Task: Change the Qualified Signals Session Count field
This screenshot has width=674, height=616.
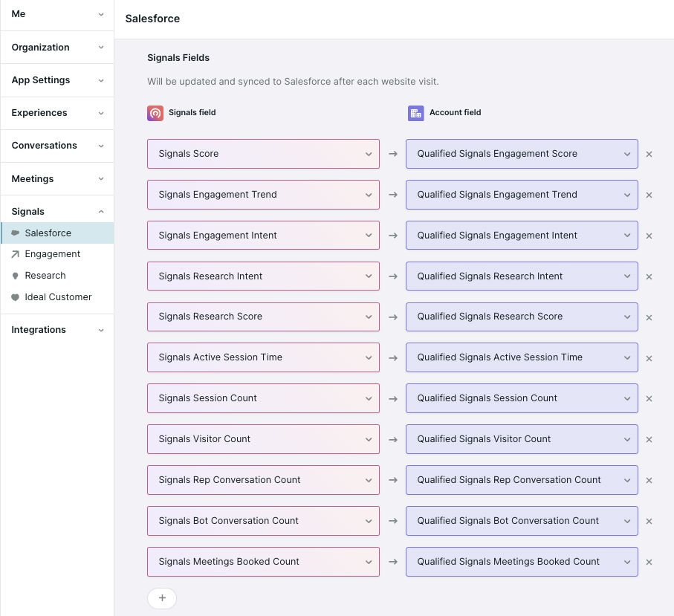Action: pyautogui.click(x=522, y=398)
